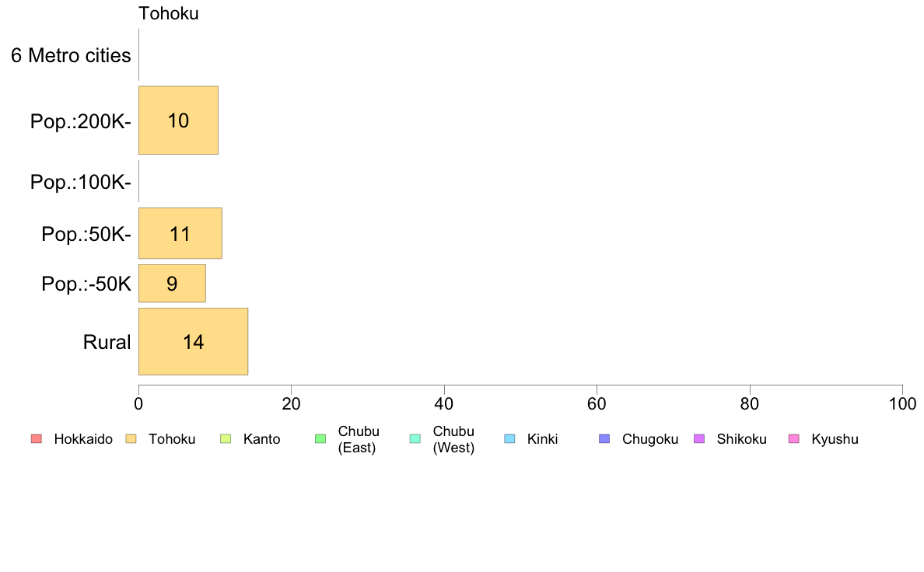Click the Tohoku orange legend swatch
This screenshot has height=572, width=924.
pyautogui.click(x=131, y=439)
